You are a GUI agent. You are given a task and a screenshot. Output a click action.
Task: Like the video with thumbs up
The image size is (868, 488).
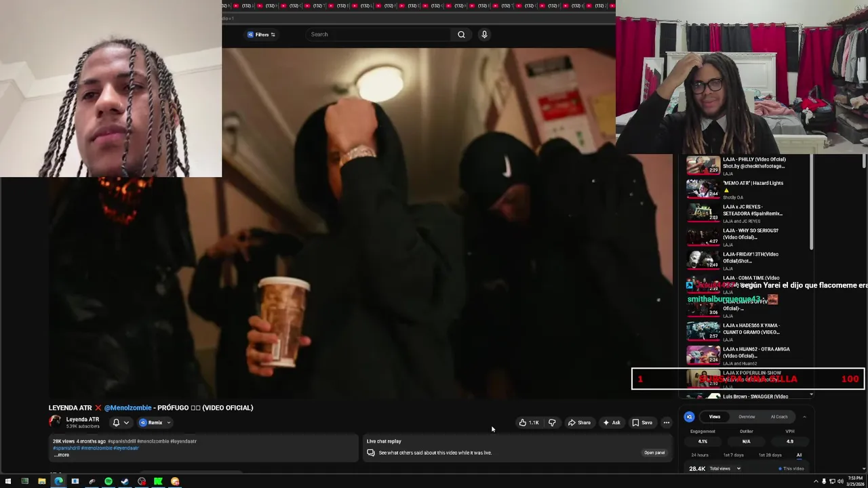pyautogui.click(x=530, y=423)
